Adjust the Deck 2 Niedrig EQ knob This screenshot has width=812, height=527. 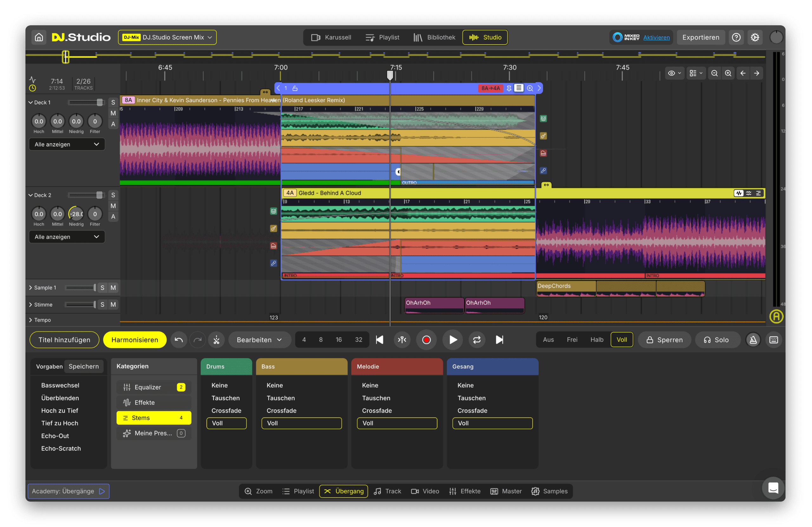(76, 214)
